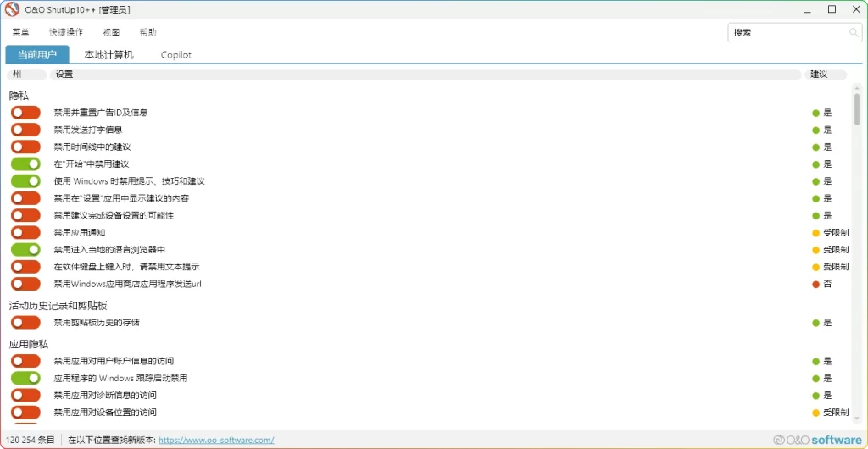Viewport: 868px width, 449px height.
Task: Click the 建议 column header
Action: [826, 75]
